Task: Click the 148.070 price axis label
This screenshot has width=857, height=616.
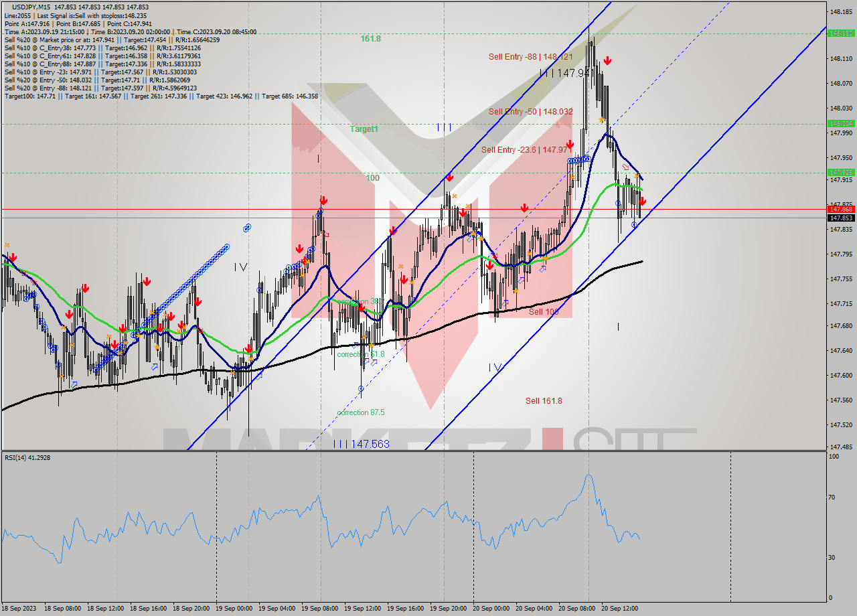Action: 841,84
